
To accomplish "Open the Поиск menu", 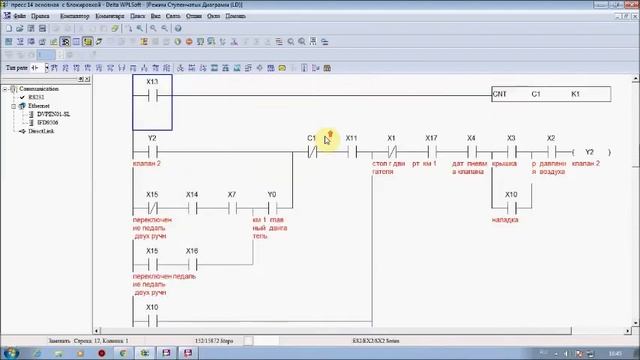I will pyautogui.click(x=138, y=16).
